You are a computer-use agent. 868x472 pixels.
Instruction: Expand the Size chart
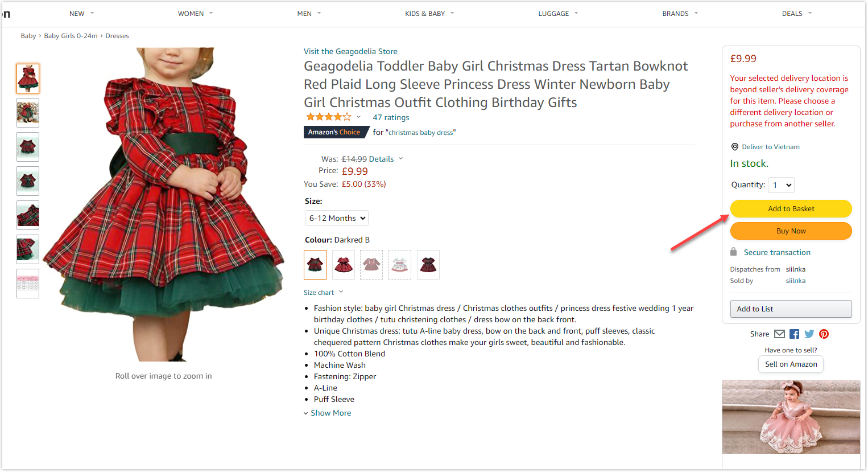tap(323, 293)
